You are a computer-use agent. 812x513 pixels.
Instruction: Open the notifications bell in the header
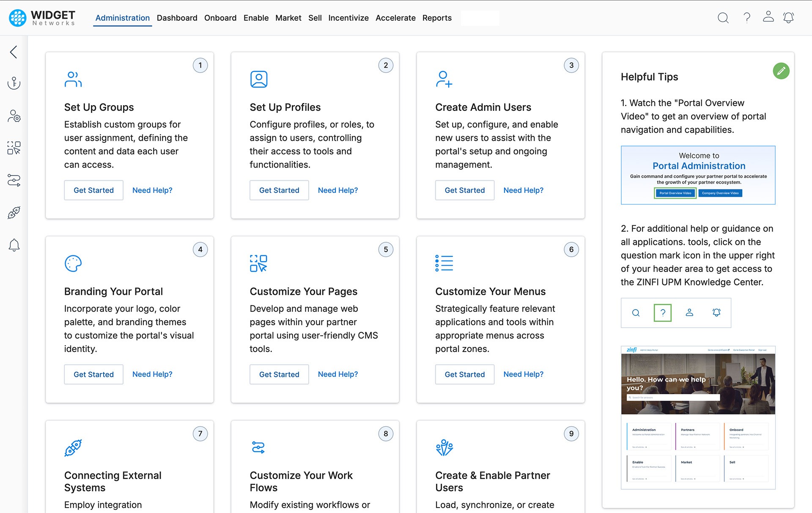pyautogui.click(x=789, y=18)
